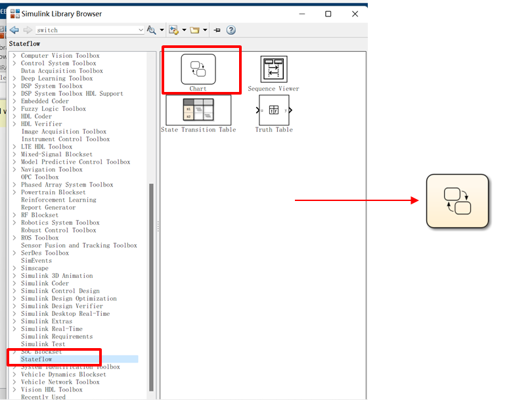Select Stateflow library in tree
532x400 pixels.
36,359
